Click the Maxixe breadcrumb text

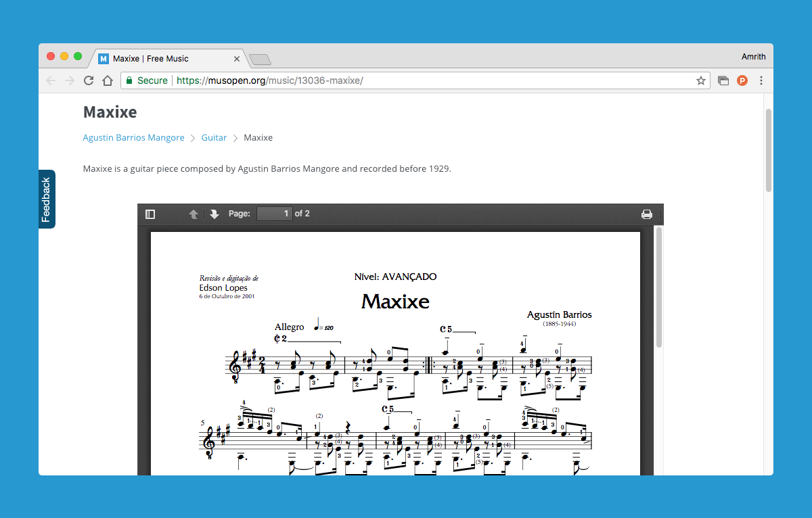(258, 137)
